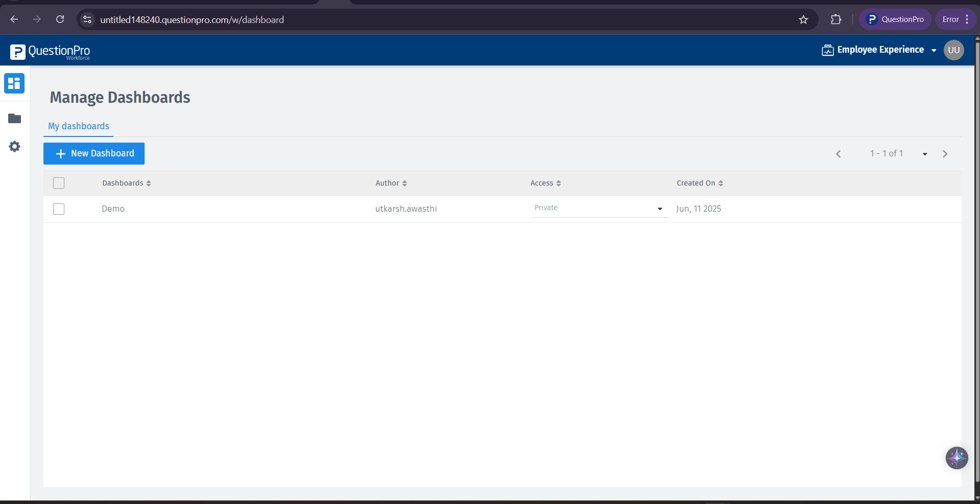Bookmark this page with the star icon
Screen dimensions: 980x504
803,19
